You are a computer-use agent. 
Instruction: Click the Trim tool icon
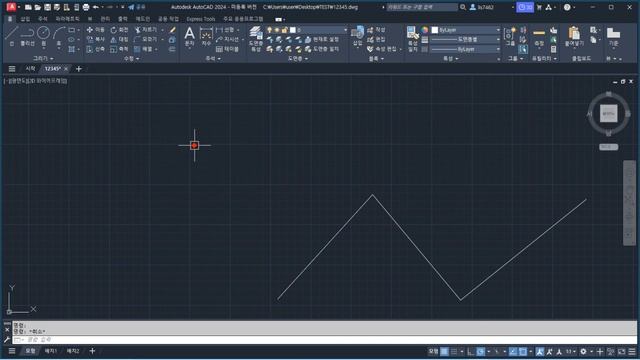138,30
